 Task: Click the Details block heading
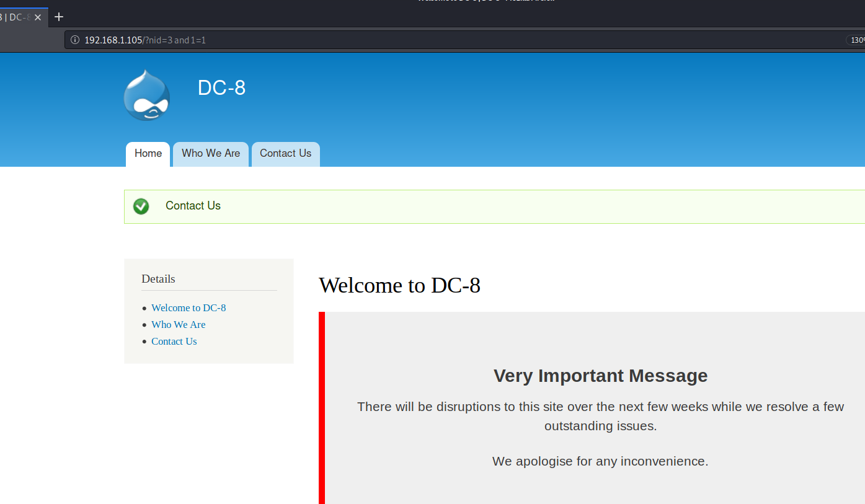pos(158,279)
